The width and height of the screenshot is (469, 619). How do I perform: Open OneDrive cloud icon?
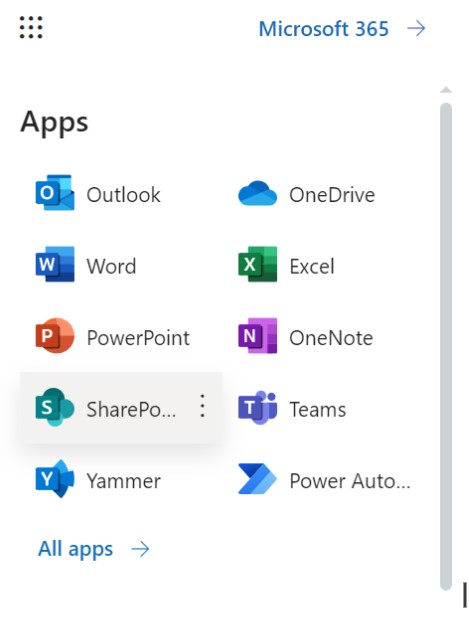pyautogui.click(x=257, y=193)
